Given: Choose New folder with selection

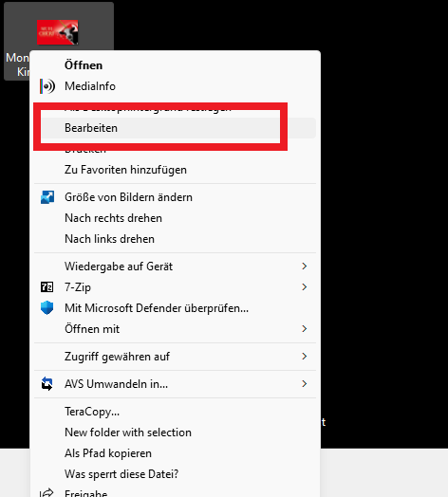Looking at the screenshot, I should [128, 433].
